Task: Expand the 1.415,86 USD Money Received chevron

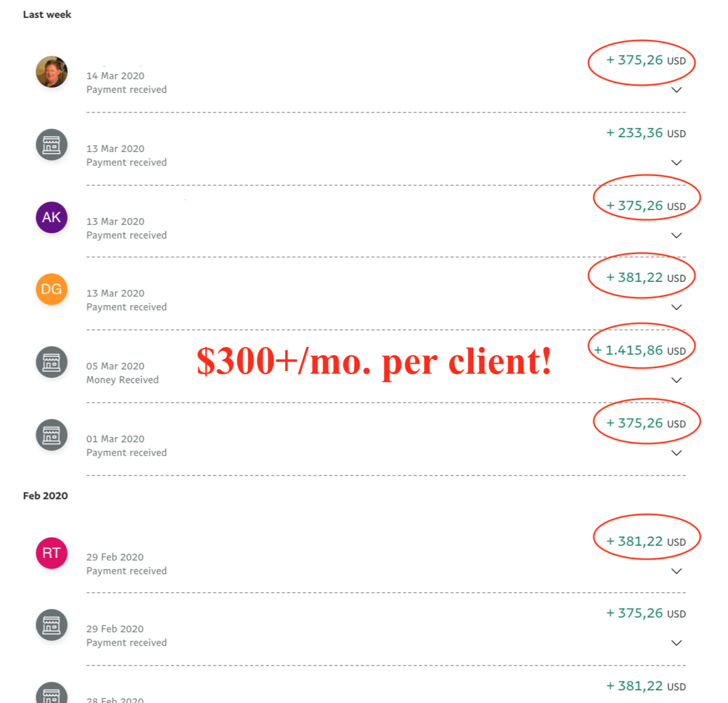Action: pos(676,380)
